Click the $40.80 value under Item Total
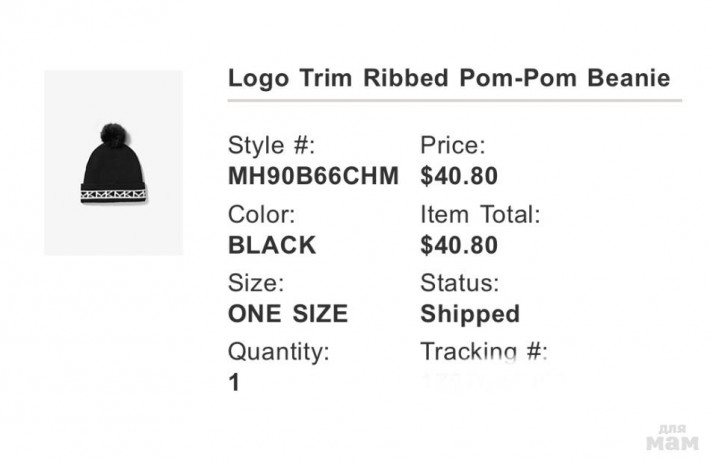 click(x=459, y=245)
